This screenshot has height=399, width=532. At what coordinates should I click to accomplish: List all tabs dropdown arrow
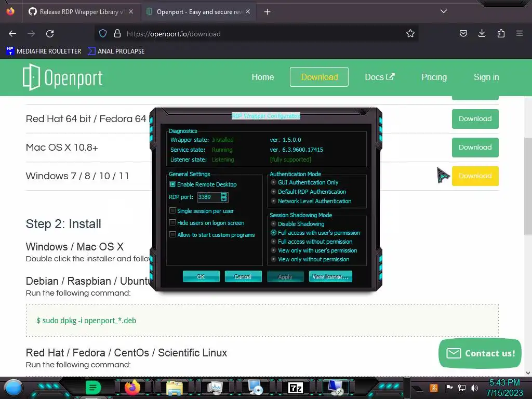click(444, 11)
